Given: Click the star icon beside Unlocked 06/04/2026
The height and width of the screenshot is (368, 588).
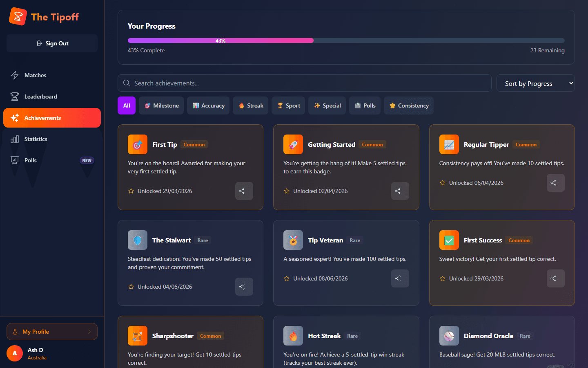Looking at the screenshot, I should (x=443, y=183).
